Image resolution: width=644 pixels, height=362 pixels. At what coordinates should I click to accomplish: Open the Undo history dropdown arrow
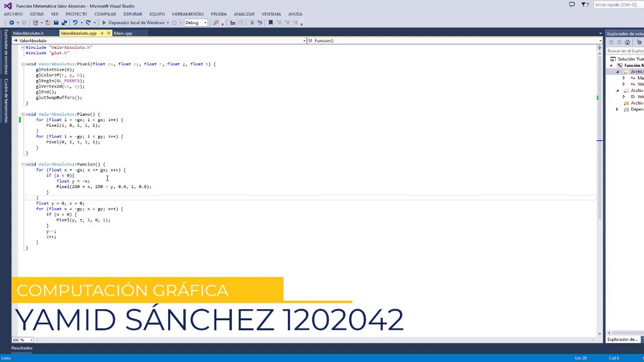tap(81, 23)
